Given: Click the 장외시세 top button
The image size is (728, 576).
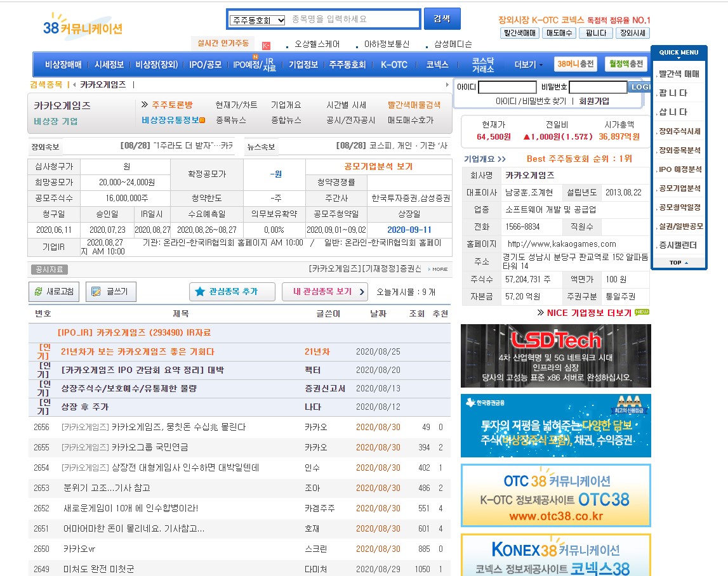Looking at the screenshot, I should pyautogui.click(x=632, y=33).
